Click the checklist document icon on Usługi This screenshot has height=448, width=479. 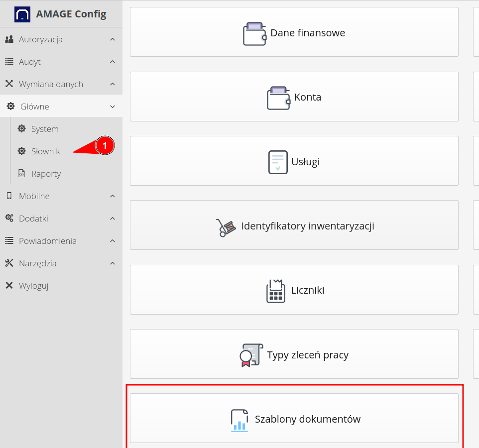[278, 162]
